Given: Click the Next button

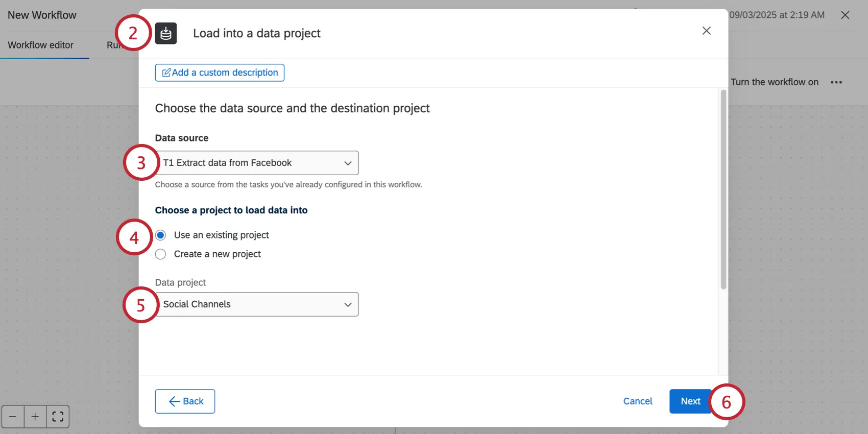Looking at the screenshot, I should [690, 401].
